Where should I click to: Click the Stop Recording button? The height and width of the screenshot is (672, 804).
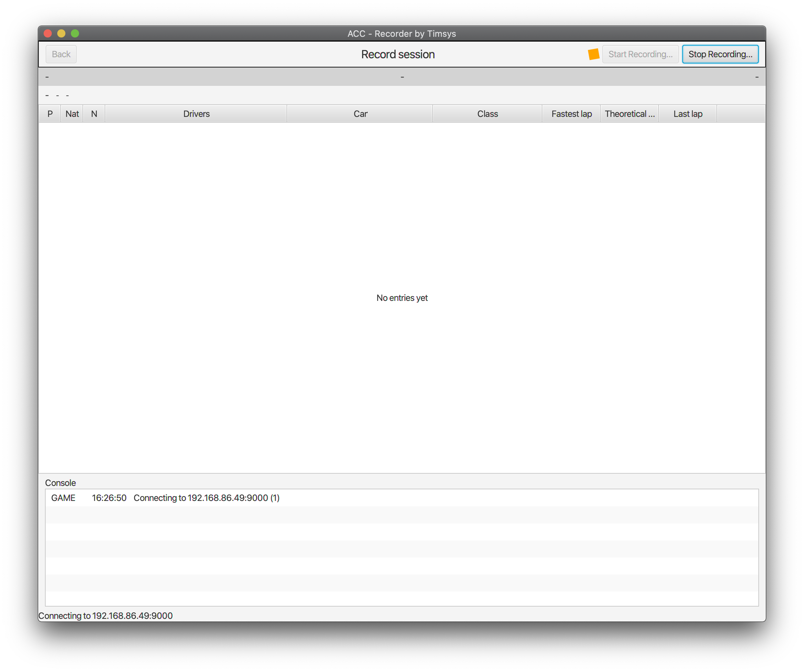[x=720, y=54]
